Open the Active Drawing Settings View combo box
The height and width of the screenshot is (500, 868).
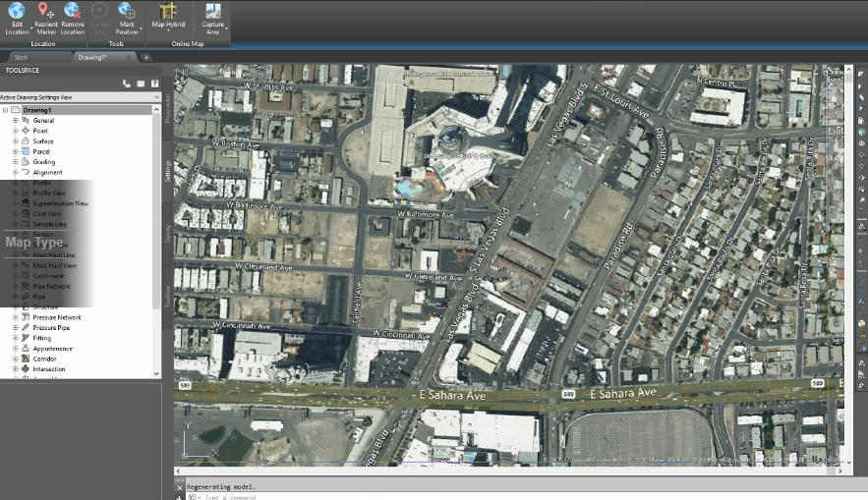pos(81,97)
